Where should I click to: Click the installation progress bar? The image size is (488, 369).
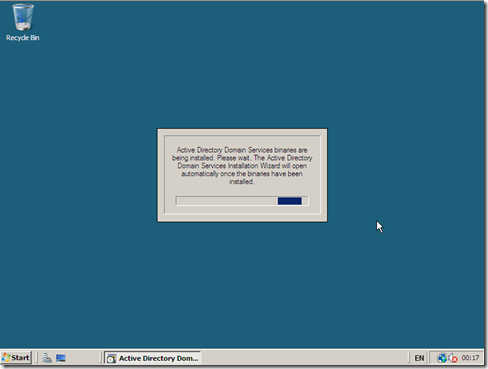click(x=242, y=201)
